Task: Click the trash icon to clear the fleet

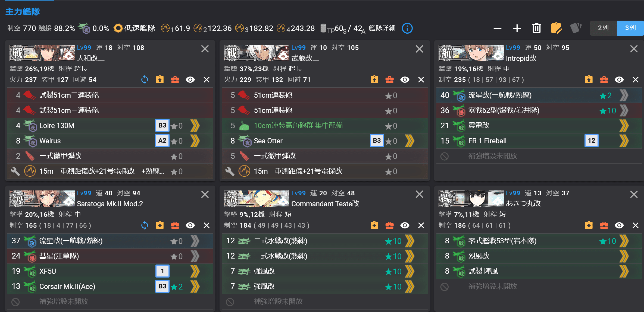Action: point(536,28)
